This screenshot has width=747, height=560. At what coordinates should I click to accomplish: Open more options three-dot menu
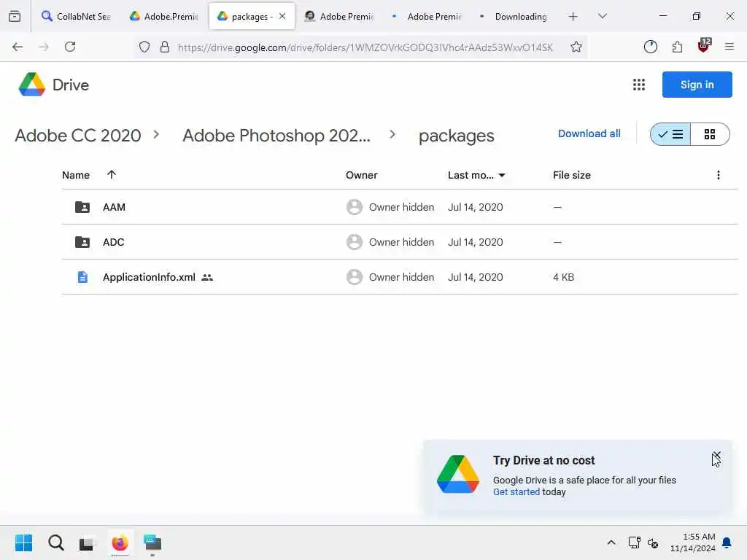719,175
